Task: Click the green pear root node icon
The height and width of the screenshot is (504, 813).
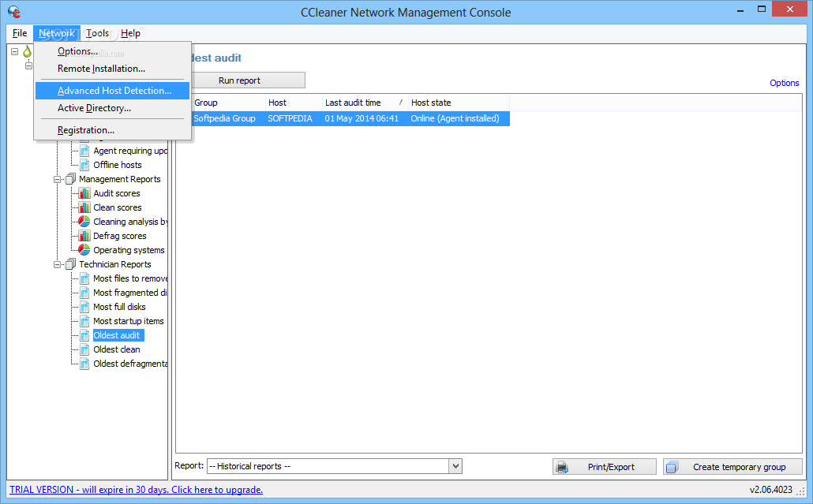Action: [27, 51]
